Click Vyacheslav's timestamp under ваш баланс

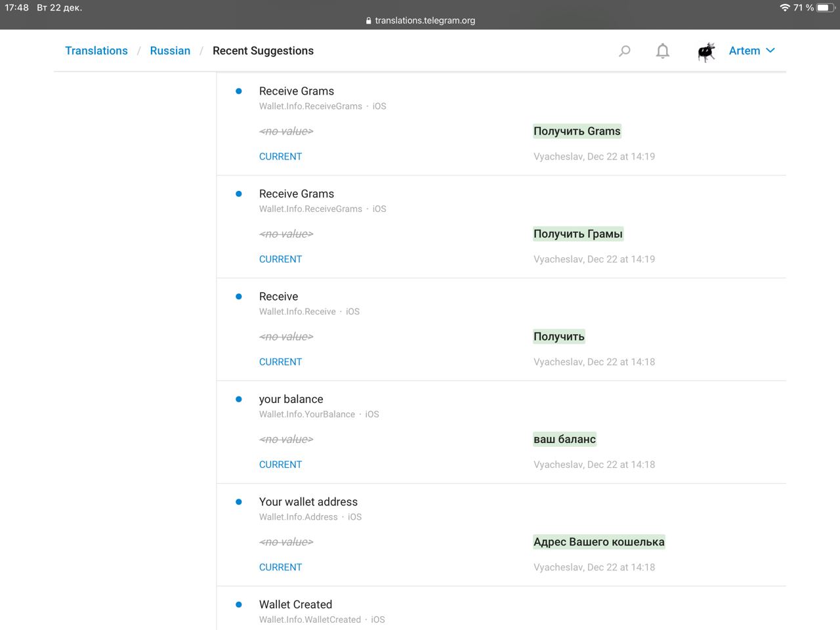tap(594, 465)
